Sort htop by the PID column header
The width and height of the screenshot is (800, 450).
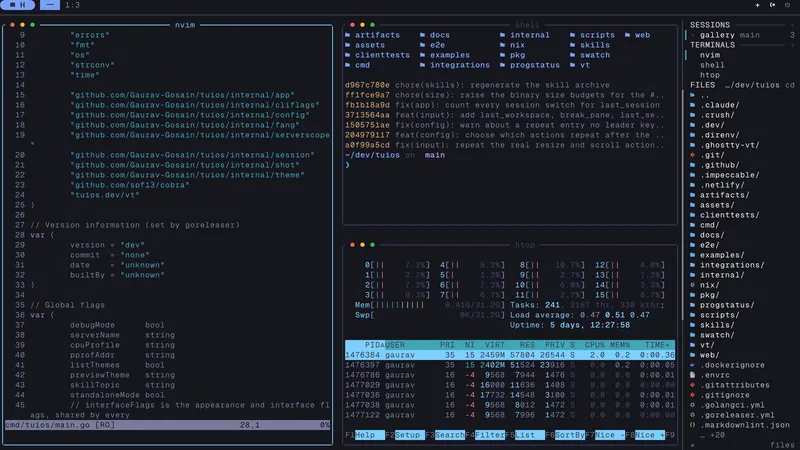click(x=374, y=345)
